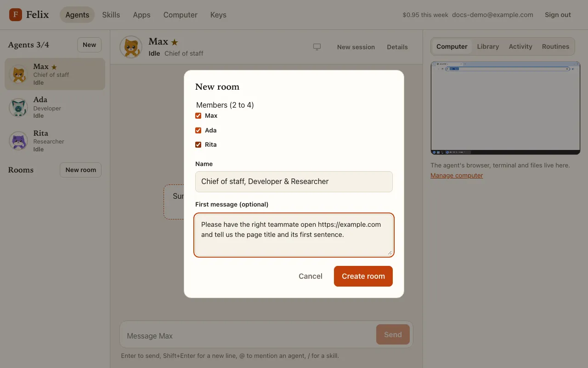The image size is (588, 368).
Task: Click Rita's avatar in the agents list
Action: click(18, 141)
